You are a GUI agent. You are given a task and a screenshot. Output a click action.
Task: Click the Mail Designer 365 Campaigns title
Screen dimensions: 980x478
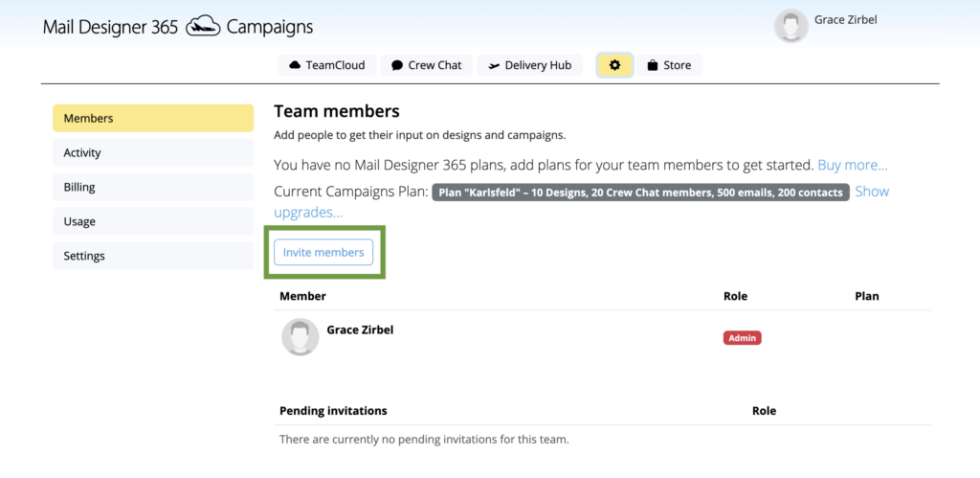pyautogui.click(x=178, y=27)
